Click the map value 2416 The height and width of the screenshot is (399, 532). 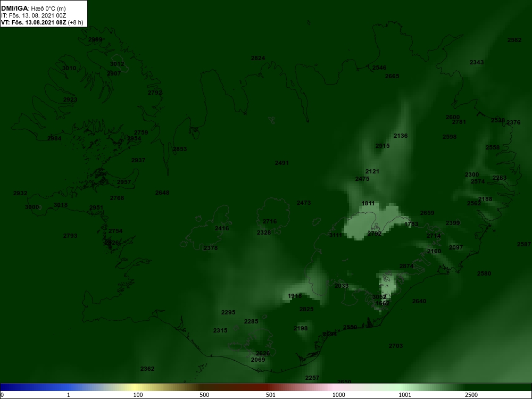[x=221, y=228]
